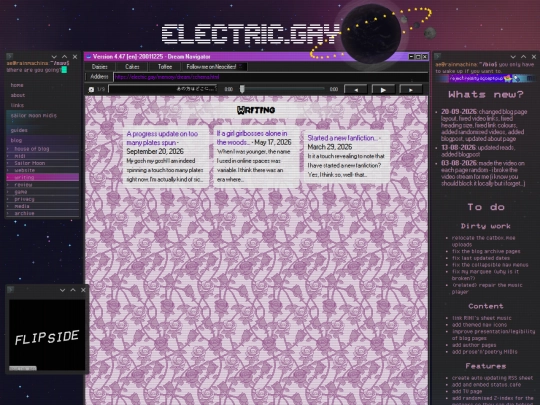Open the about page link

tap(18, 95)
